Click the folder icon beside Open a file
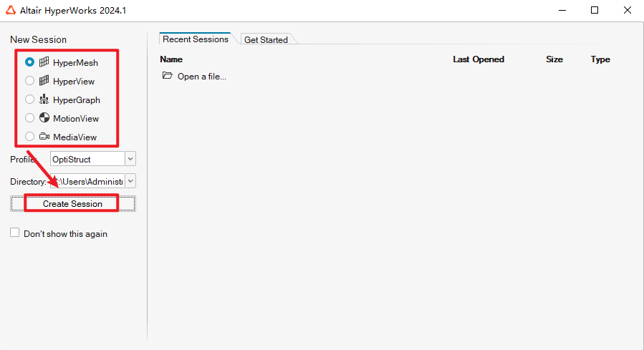 click(167, 76)
